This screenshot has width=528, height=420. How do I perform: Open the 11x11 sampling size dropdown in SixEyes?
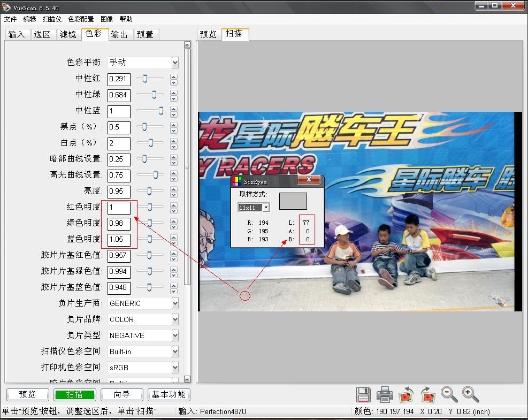(x=265, y=208)
